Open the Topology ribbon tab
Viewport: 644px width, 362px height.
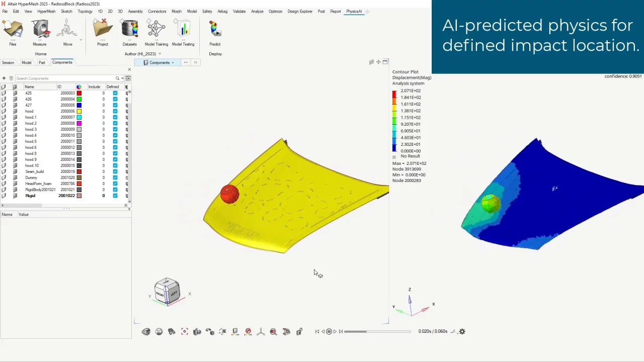(85, 11)
